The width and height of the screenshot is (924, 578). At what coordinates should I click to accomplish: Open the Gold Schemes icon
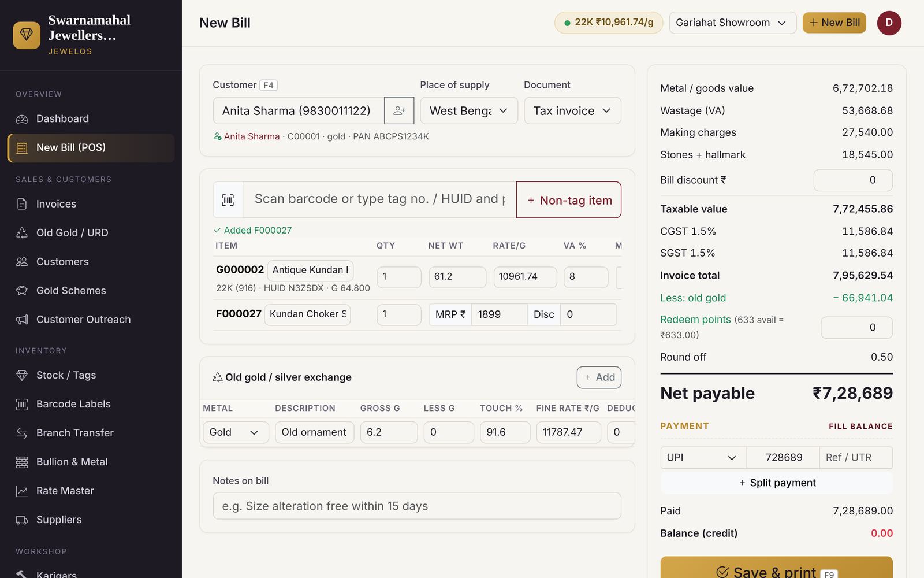(x=22, y=291)
